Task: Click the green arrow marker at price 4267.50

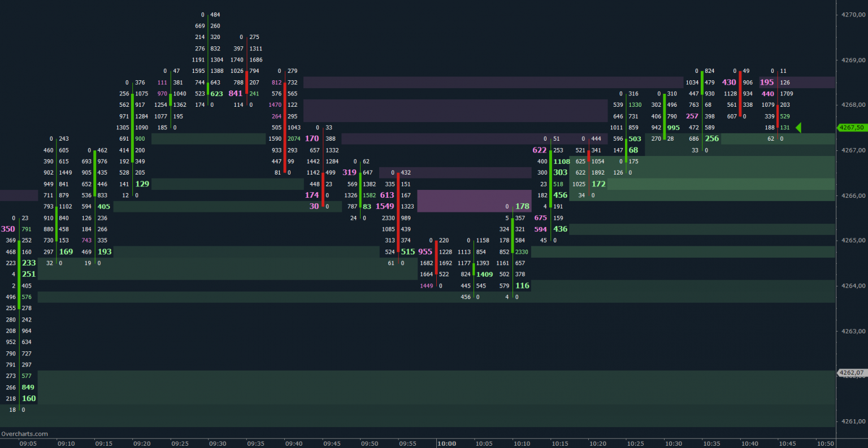Action: tap(798, 127)
